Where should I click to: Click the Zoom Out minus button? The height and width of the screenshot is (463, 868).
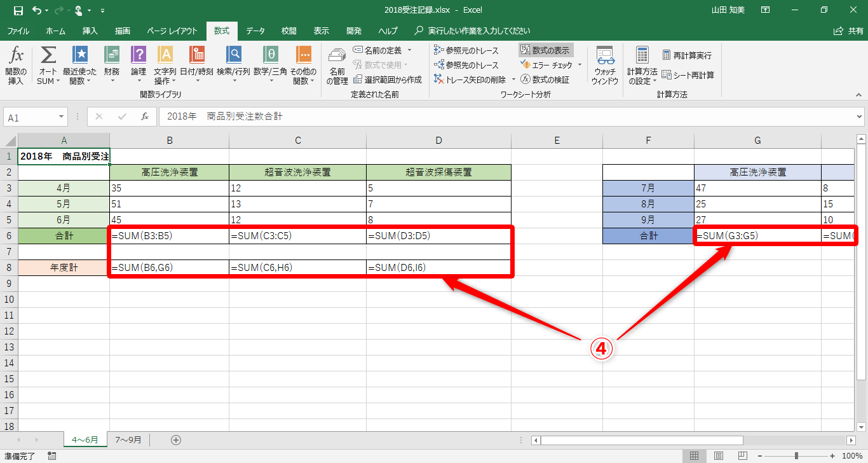pyautogui.click(x=759, y=456)
